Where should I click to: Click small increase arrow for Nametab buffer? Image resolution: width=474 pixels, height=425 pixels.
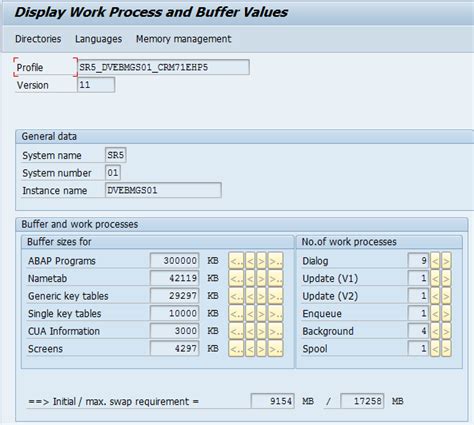tap(261, 278)
